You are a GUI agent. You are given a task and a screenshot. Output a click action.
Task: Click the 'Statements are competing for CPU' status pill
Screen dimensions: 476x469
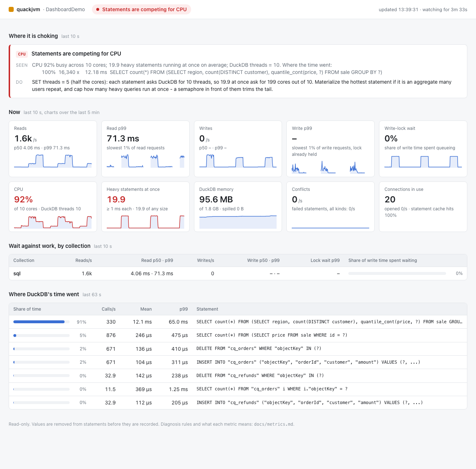tap(141, 9)
